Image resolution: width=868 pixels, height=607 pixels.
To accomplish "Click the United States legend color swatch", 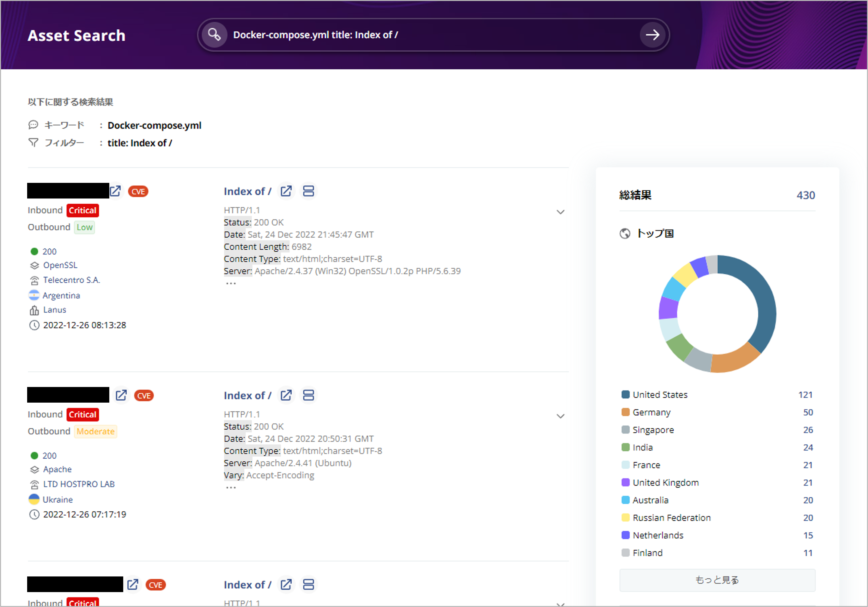I will [625, 395].
